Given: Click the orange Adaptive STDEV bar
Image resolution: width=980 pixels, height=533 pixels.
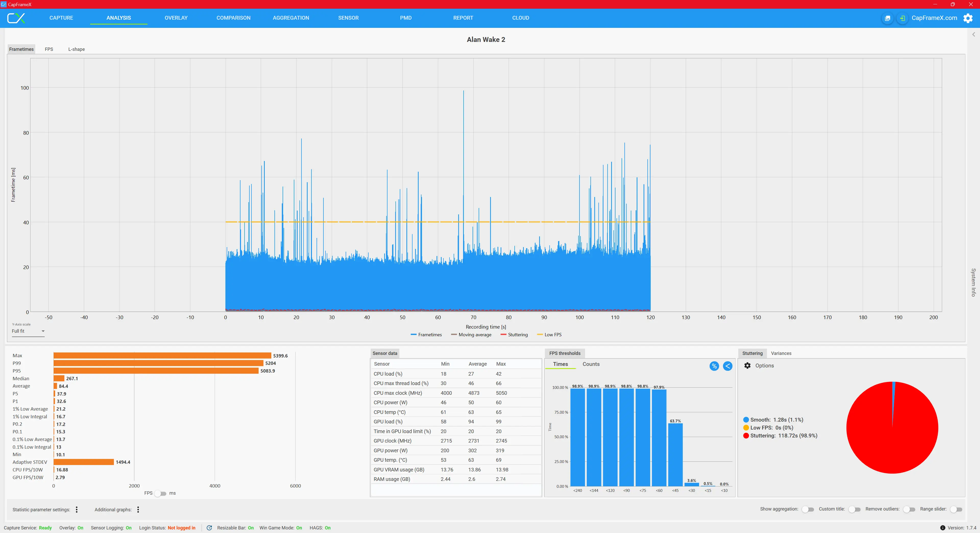Looking at the screenshot, I should point(84,462).
